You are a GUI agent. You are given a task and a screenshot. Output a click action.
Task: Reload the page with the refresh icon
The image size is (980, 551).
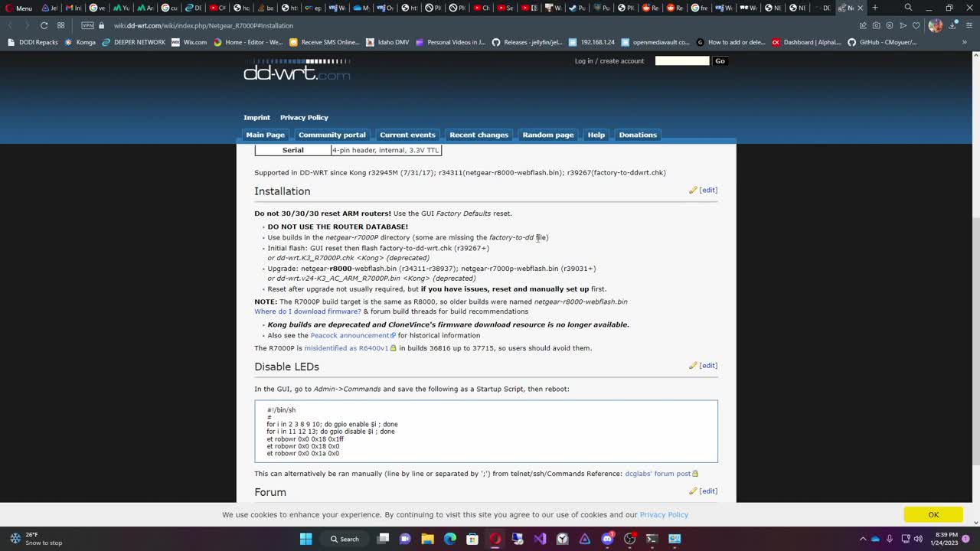tap(44, 25)
